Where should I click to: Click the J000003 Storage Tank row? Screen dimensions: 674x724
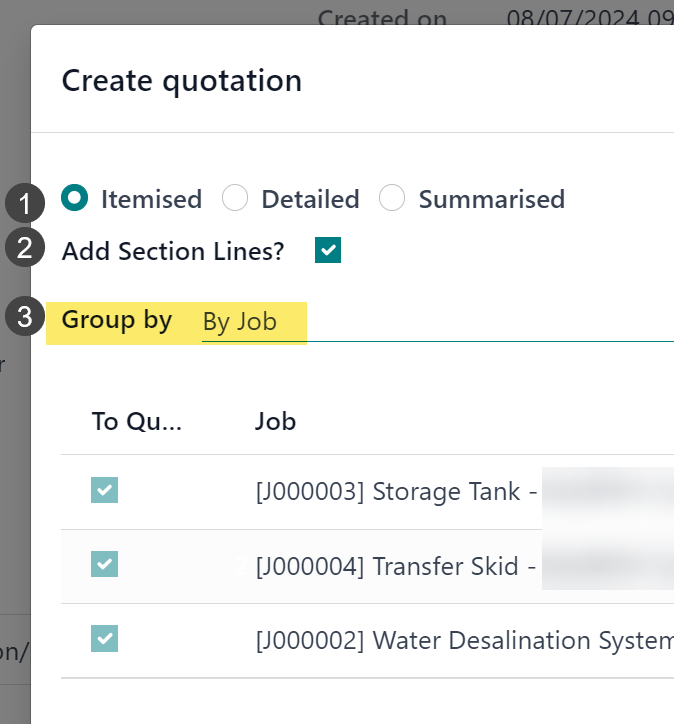coord(388,492)
